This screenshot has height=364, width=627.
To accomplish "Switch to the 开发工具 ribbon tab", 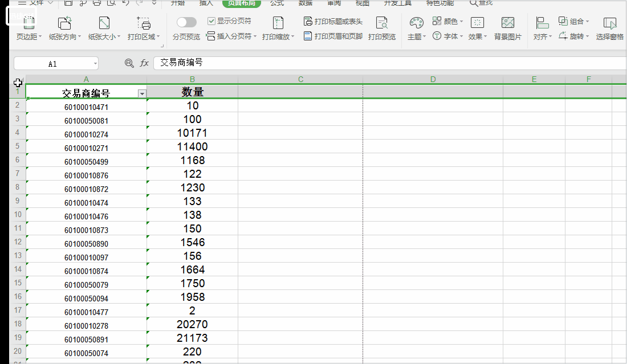I will coord(397,3).
